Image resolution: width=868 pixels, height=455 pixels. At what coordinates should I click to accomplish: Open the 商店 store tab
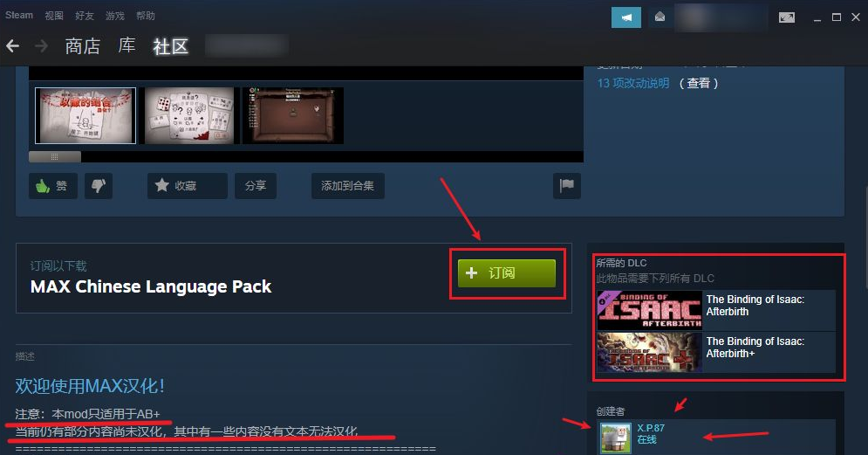(x=82, y=46)
